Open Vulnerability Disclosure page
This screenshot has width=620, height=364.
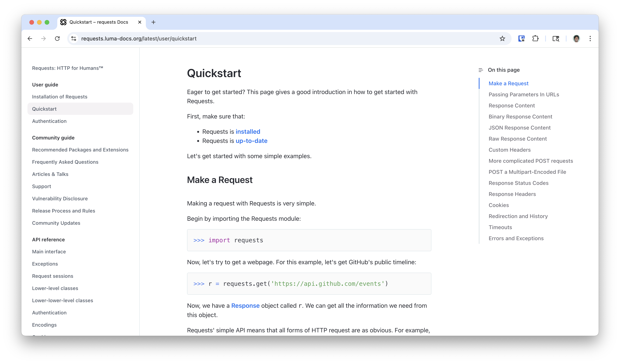(x=60, y=198)
